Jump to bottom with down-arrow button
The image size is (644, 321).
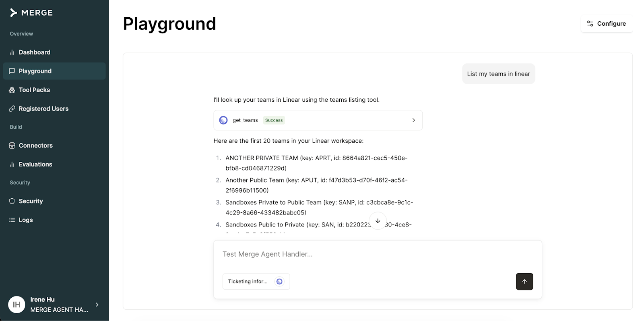coord(378,221)
